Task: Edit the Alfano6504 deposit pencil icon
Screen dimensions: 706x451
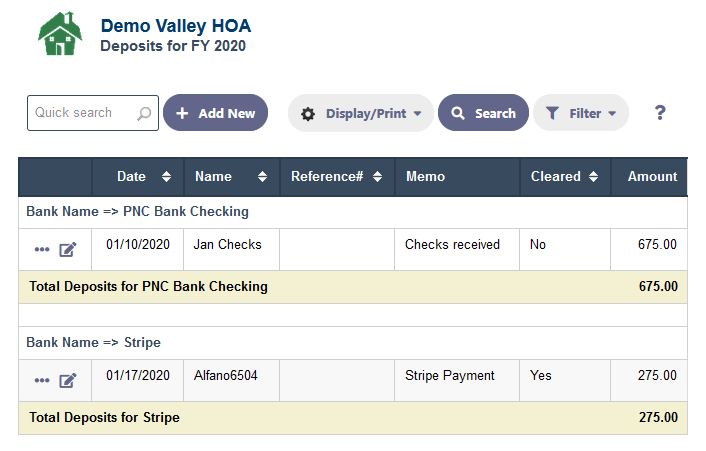Action: (68, 381)
